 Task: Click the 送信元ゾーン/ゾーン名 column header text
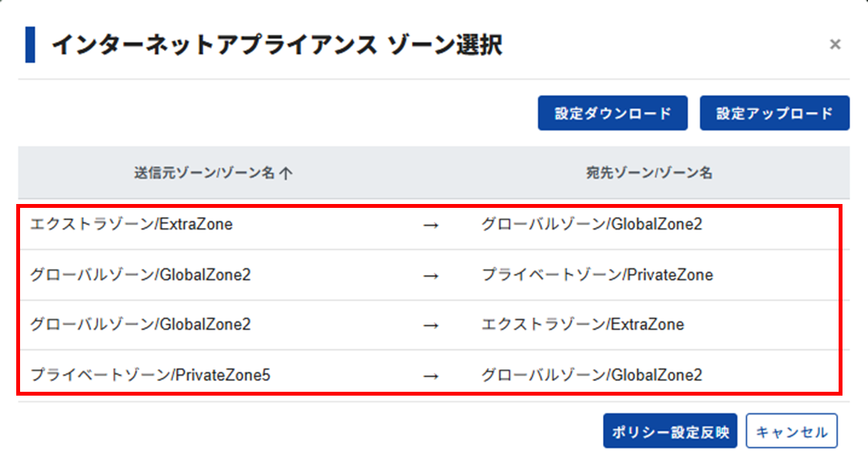204,174
